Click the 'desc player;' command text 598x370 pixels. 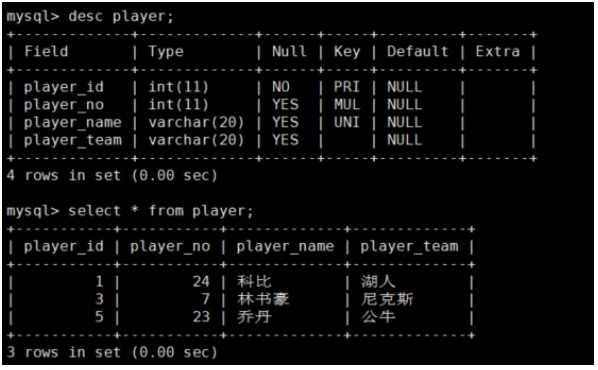point(121,17)
